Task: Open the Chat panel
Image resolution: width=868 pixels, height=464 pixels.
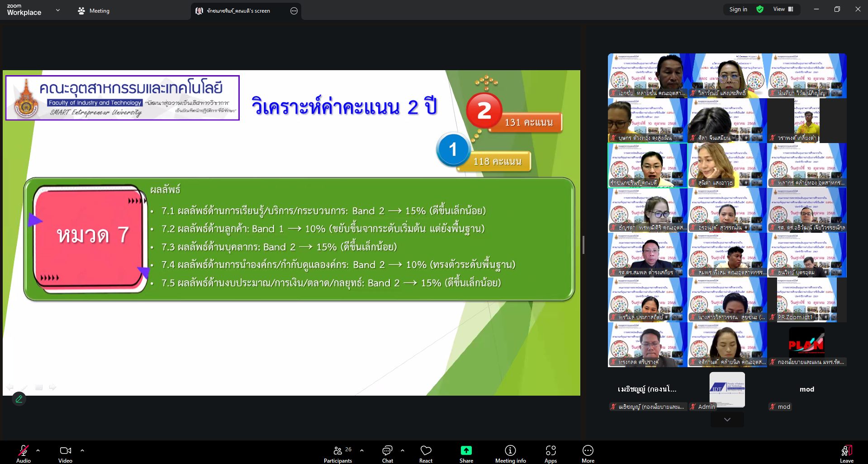Action: [x=387, y=454]
